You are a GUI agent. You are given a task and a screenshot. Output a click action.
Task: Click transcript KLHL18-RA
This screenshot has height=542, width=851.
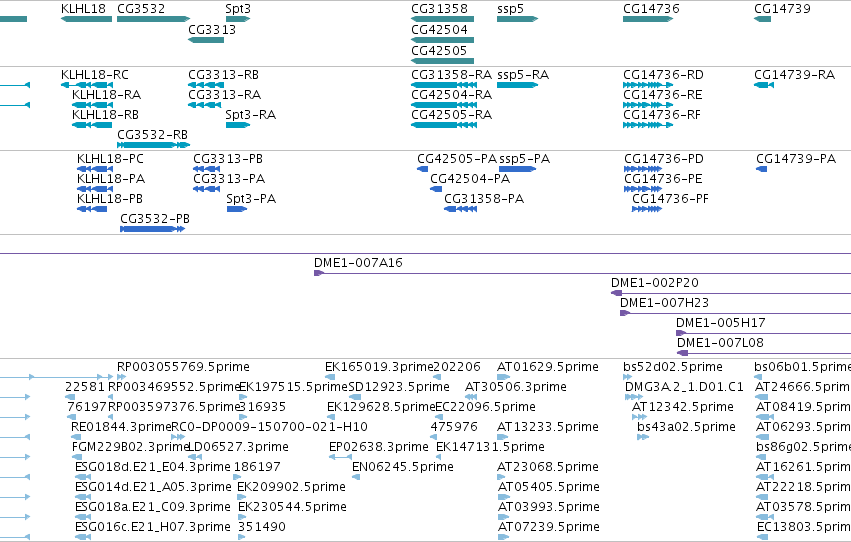92,105
